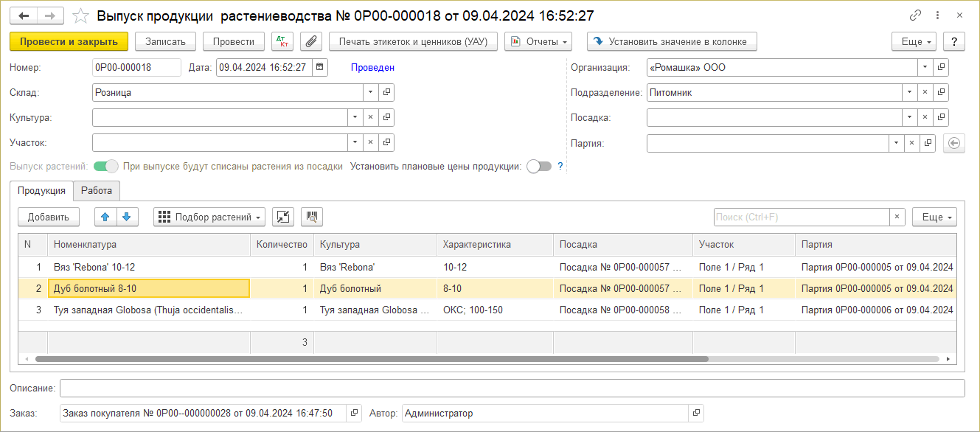The height and width of the screenshot is (432, 980).
Task: Click the Номер field
Action: (x=136, y=67)
